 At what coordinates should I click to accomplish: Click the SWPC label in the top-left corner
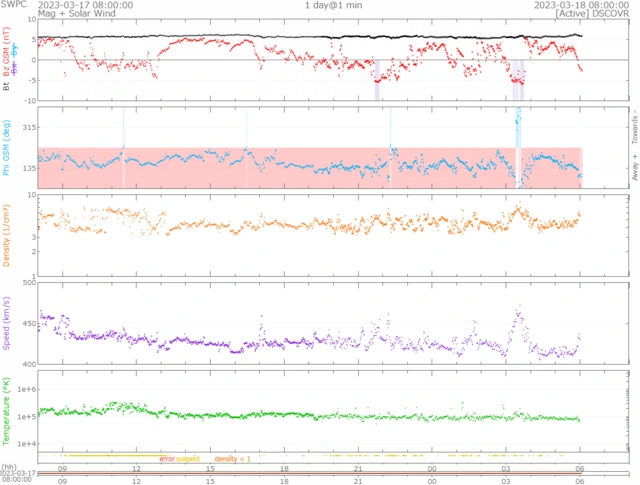coord(13,5)
